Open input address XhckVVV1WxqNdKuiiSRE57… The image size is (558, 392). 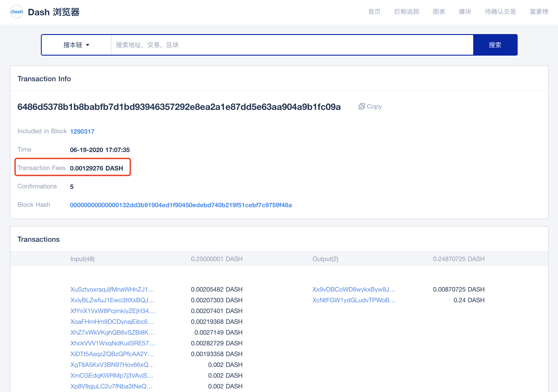[113, 343]
